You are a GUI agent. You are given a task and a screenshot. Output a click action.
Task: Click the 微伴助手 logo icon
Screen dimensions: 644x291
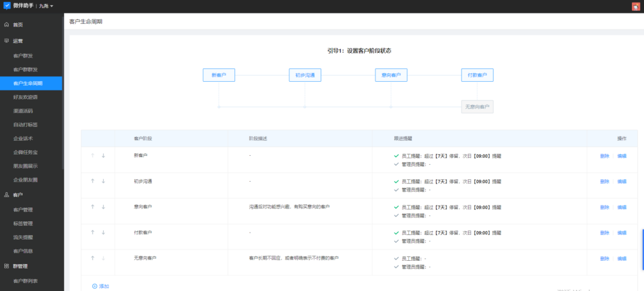click(x=7, y=6)
